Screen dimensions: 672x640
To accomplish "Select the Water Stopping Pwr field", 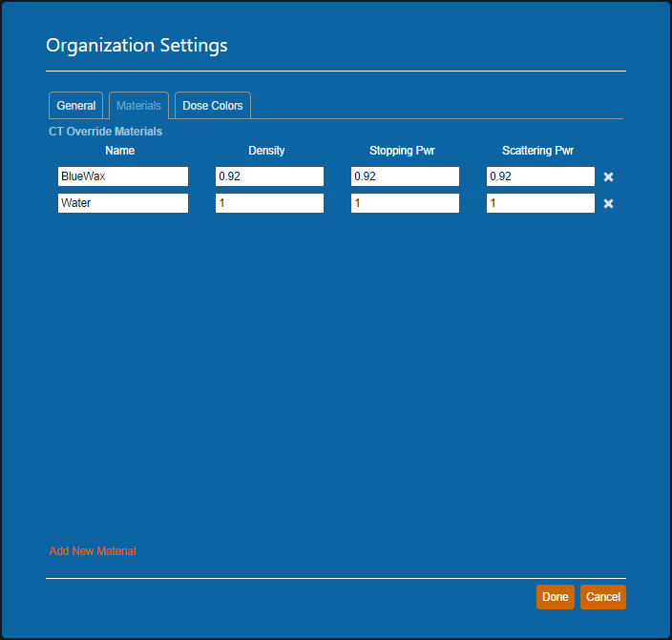I will [405, 203].
